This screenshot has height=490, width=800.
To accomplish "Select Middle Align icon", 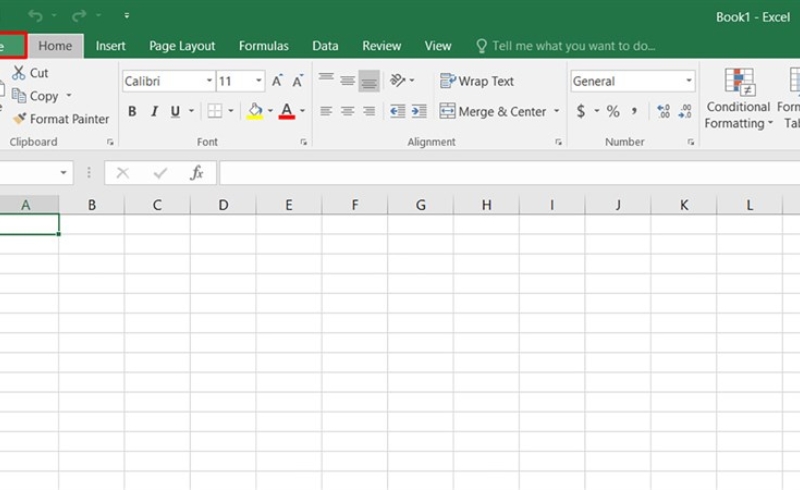I will 347,81.
